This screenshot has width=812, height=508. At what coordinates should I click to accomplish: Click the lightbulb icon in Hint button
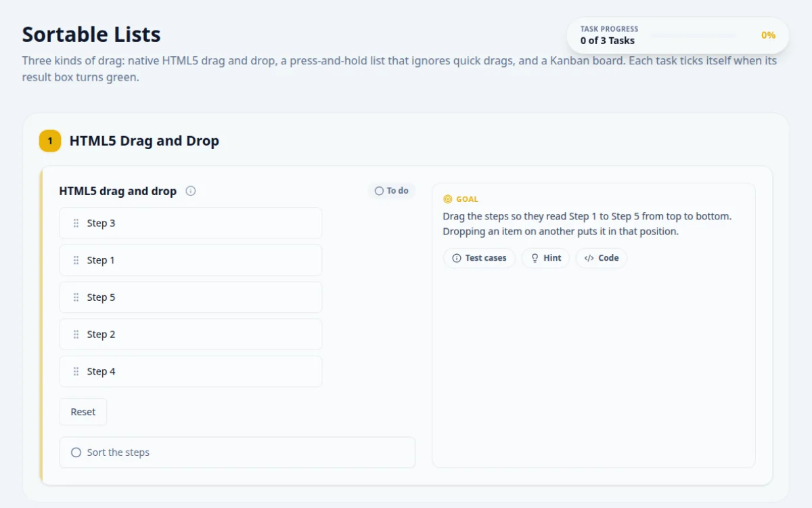[535, 258]
